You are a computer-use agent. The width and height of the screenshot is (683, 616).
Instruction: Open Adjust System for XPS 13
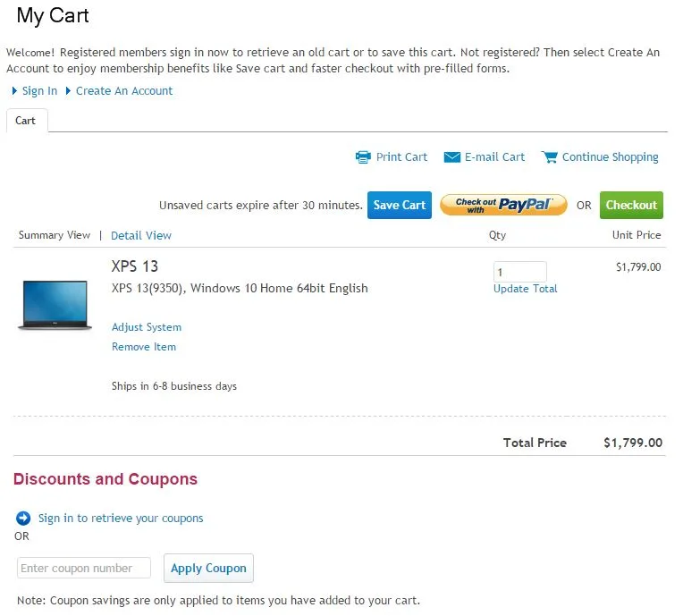point(147,327)
